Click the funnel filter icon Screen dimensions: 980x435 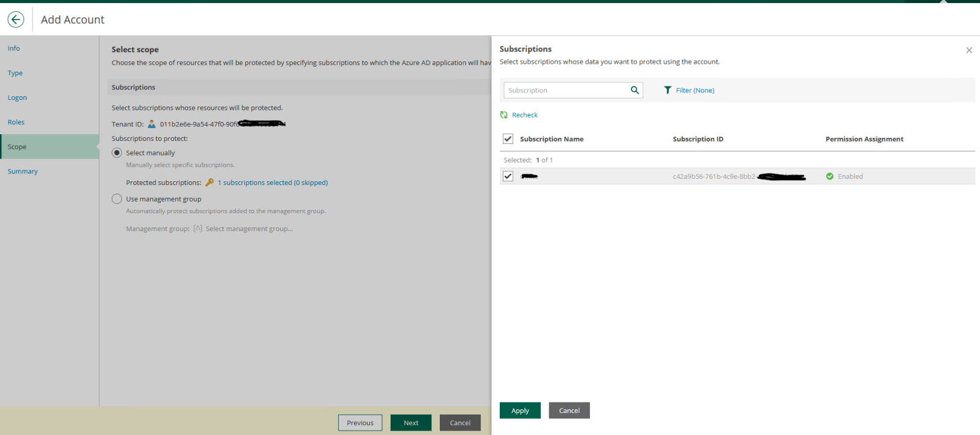tap(668, 90)
